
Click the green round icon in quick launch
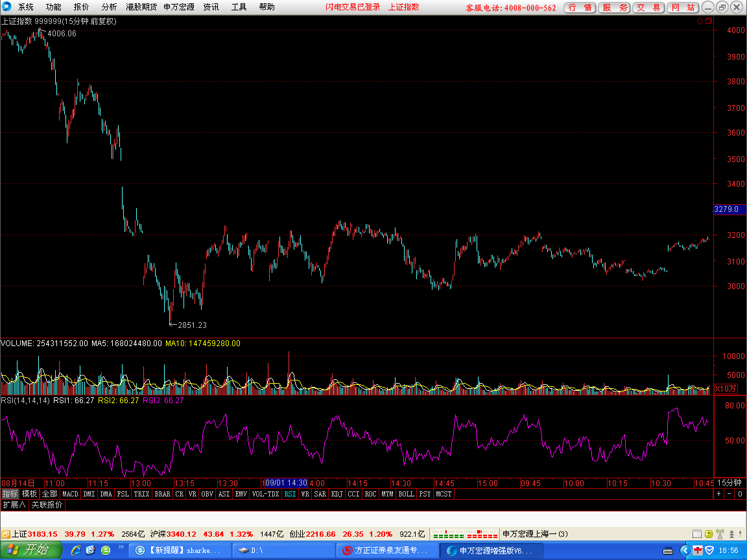106,550
